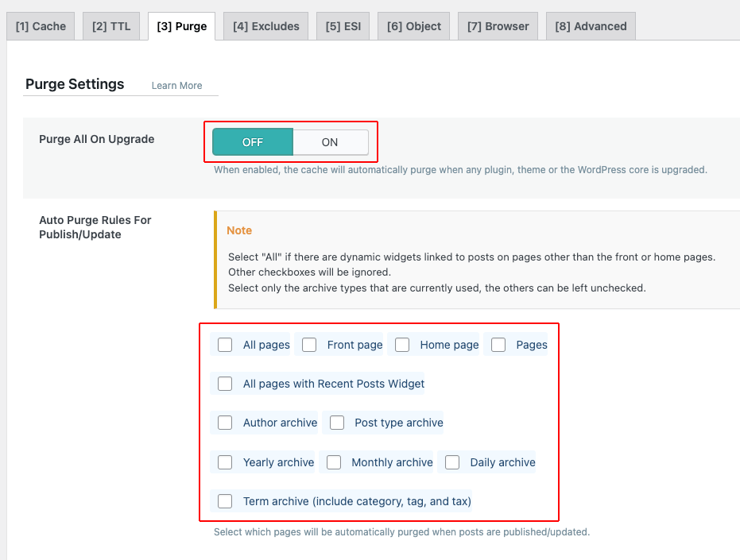Click the Learn More link
Image resolution: width=740 pixels, height=560 pixels.
click(176, 86)
